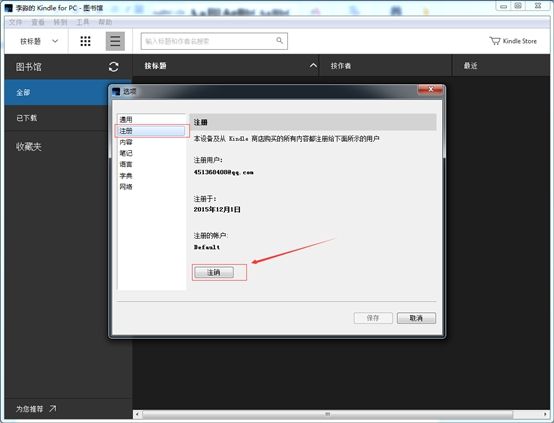The height and width of the screenshot is (423, 554).
Task: Close the 选项 dialog
Action: click(x=430, y=90)
